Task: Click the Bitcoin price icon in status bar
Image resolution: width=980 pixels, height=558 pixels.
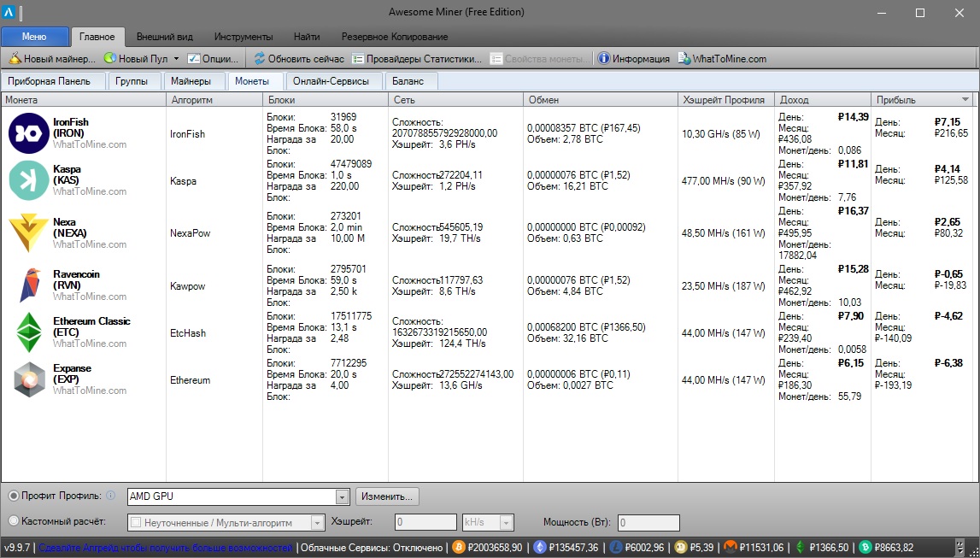Action: click(458, 548)
